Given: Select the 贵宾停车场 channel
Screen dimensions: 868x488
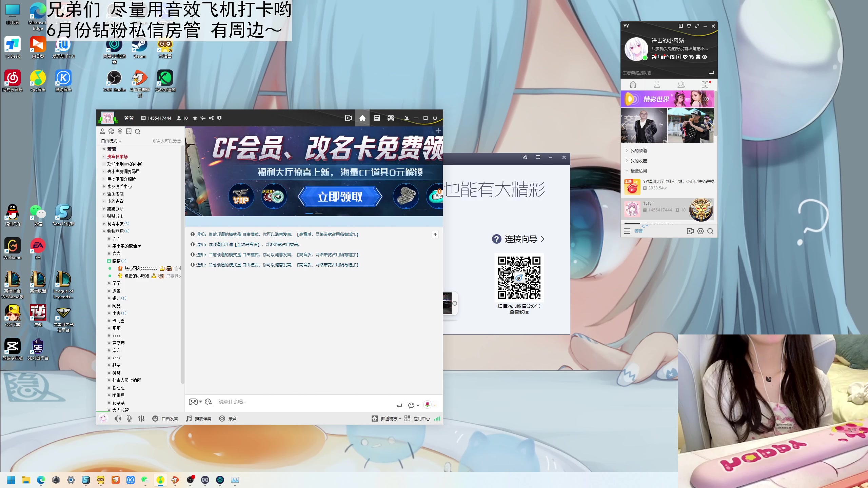Looking at the screenshot, I should click(x=117, y=157).
